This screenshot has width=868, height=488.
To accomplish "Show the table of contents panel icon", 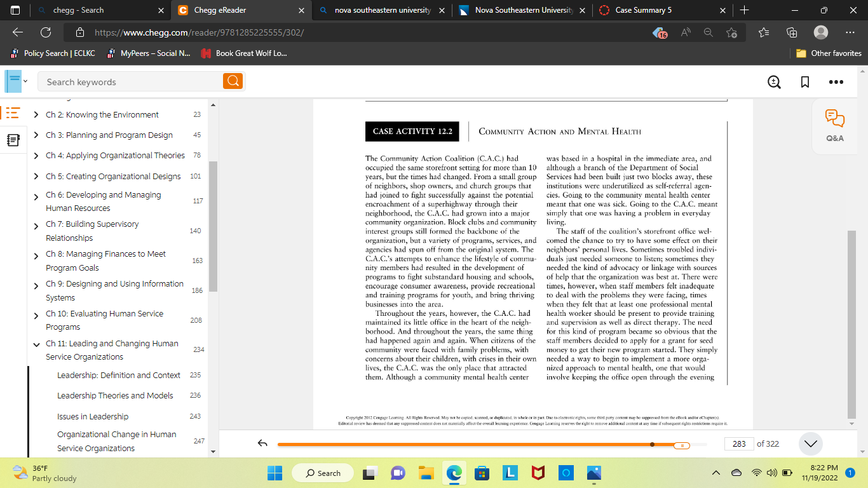I will [x=13, y=114].
